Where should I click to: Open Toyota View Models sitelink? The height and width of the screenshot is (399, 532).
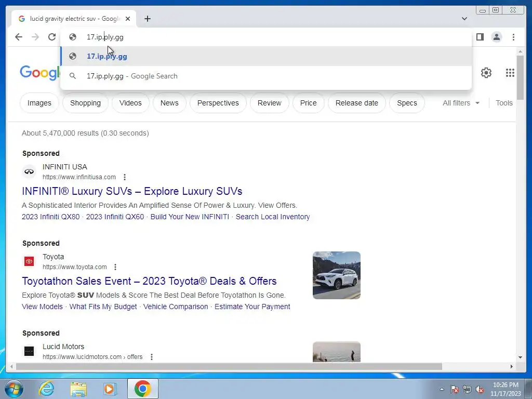[x=43, y=307]
